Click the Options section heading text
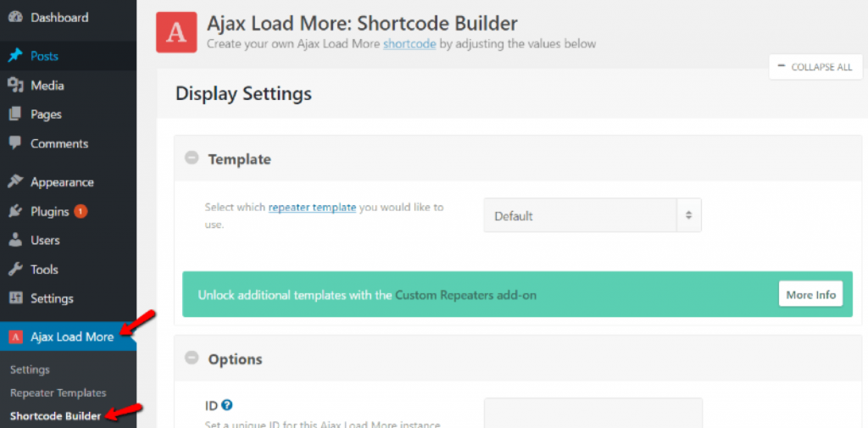 click(236, 359)
